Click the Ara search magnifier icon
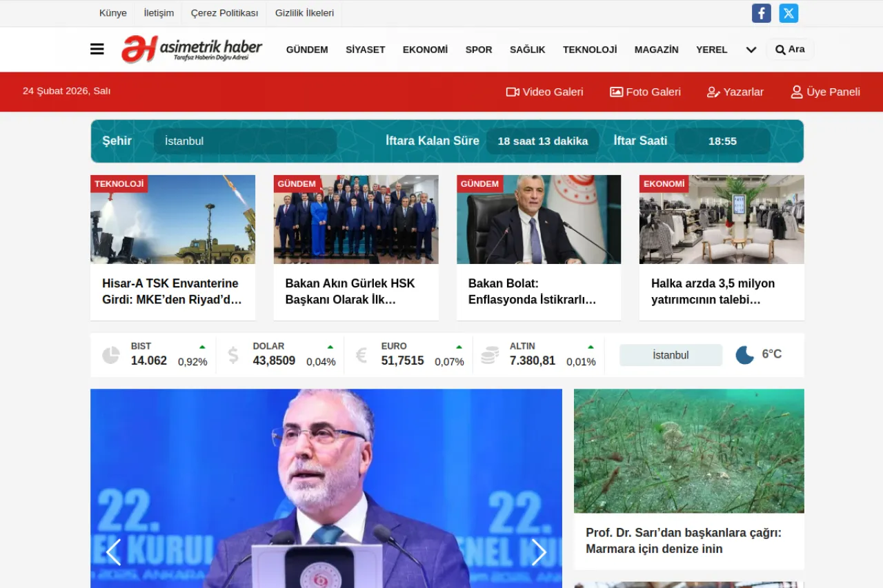The height and width of the screenshot is (588, 883). point(780,49)
